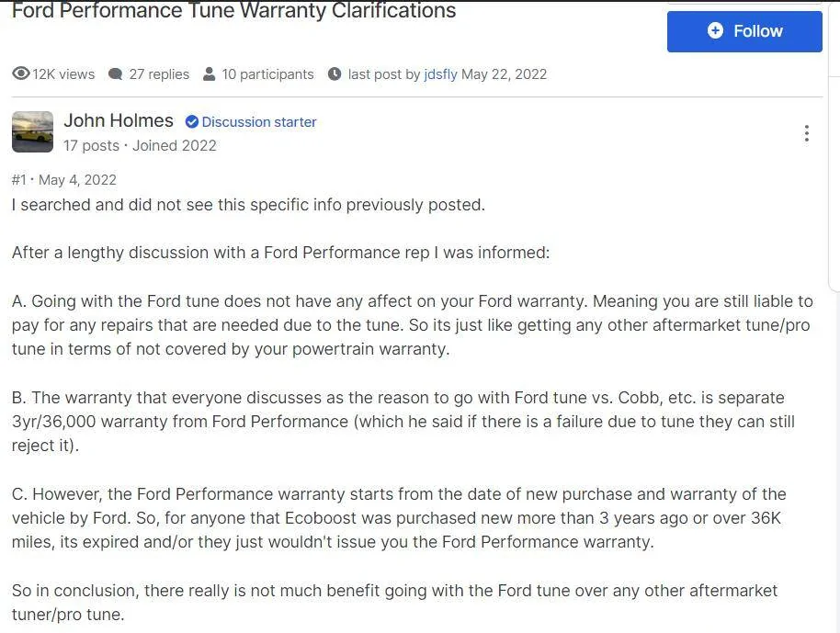Open John Holmes's profile
Viewport: 840px width, 633px height.
(x=119, y=120)
